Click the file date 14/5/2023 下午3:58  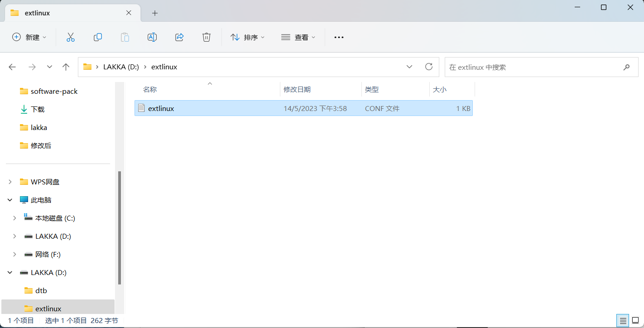point(315,108)
